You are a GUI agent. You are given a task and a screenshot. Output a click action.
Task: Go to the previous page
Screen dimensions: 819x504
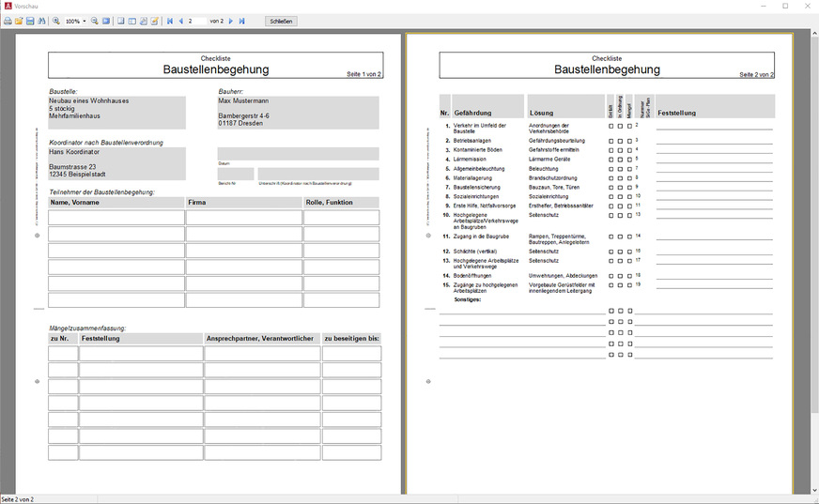click(x=181, y=21)
